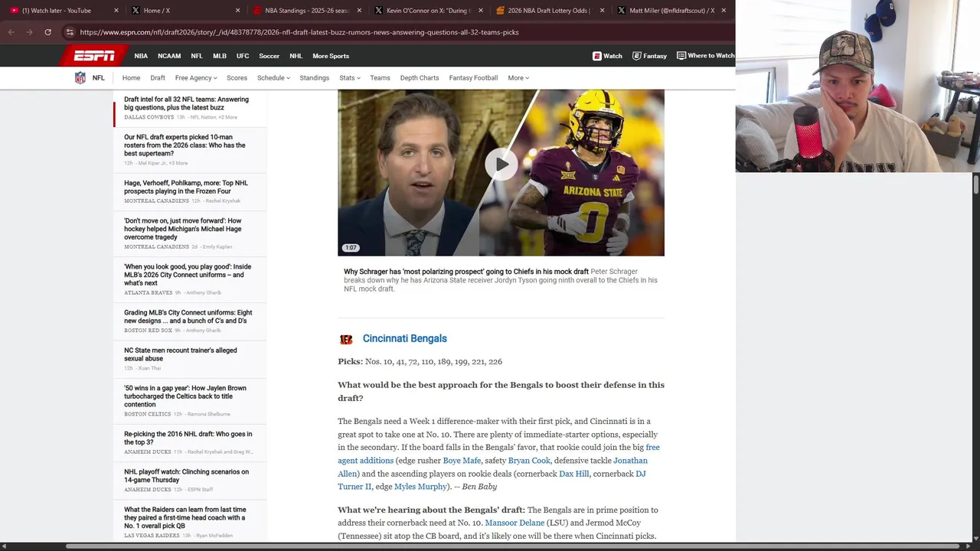Image resolution: width=980 pixels, height=551 pixels.
Task: Open sidebar story Inside MLB's City Connect uniforms
Action: 188,275
